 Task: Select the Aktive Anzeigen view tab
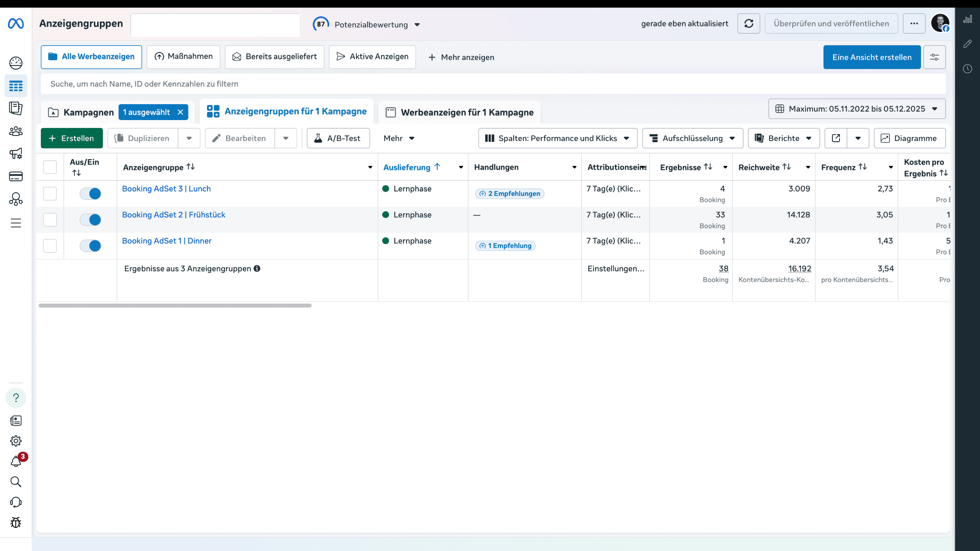(x=372, y=57)
